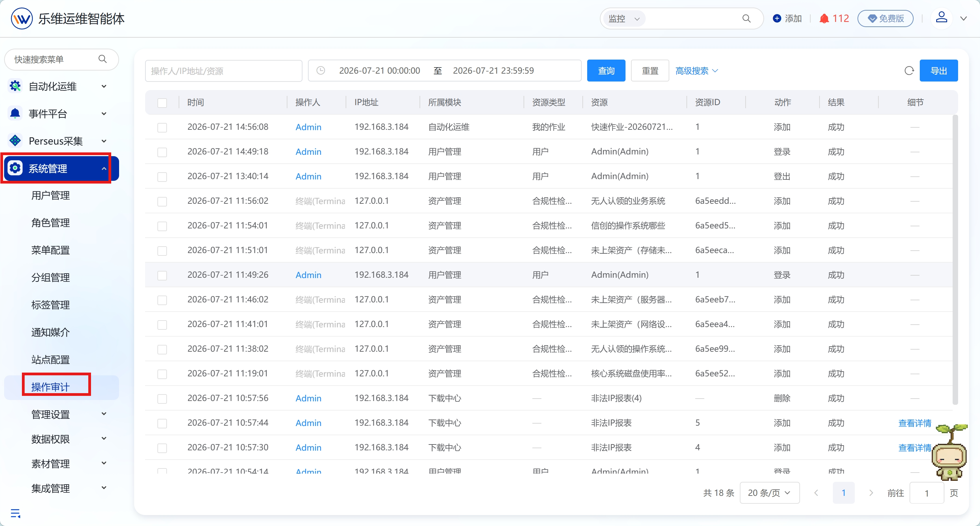Screen dimensions: 980x526
Task: Check the row at 14:49:18
Action: tap(162, 152)
